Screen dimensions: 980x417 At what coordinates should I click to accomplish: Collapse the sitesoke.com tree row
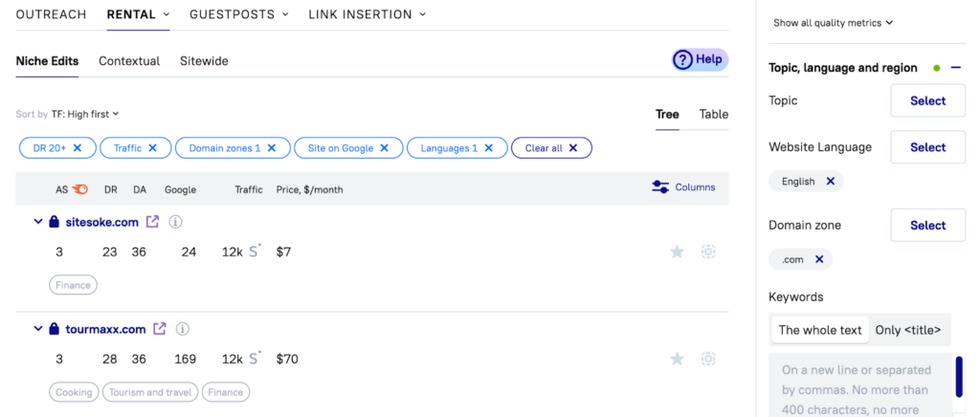[x=38, y=222]
